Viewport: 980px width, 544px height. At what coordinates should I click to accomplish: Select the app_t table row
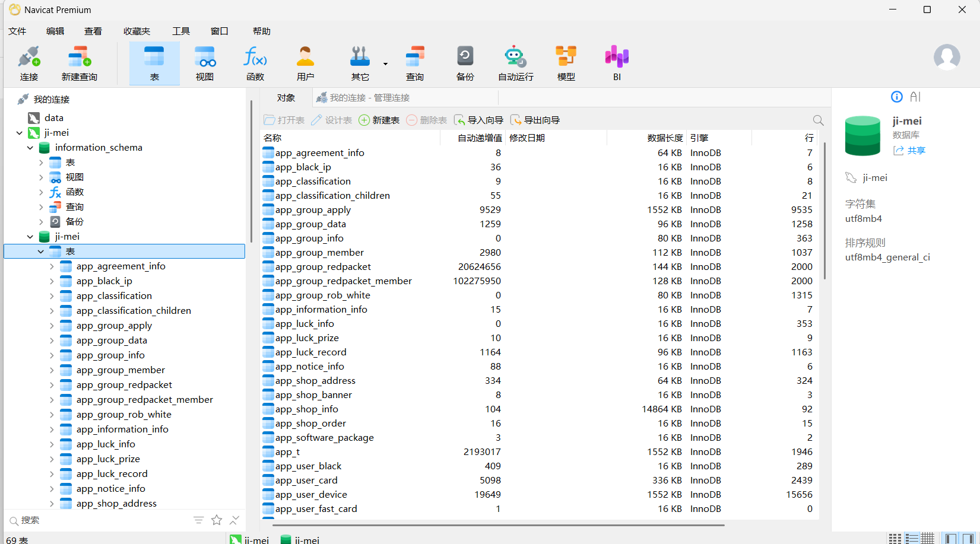click(x=539, y=452)
